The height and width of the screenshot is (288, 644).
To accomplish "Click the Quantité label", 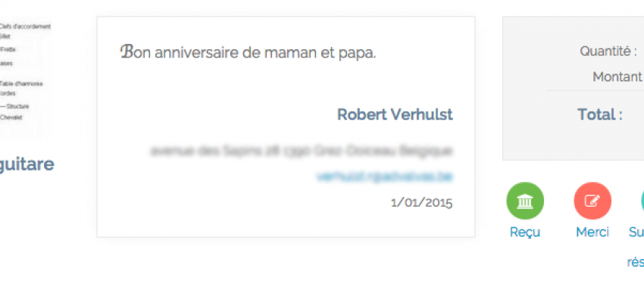I will [x=608, y=52].
